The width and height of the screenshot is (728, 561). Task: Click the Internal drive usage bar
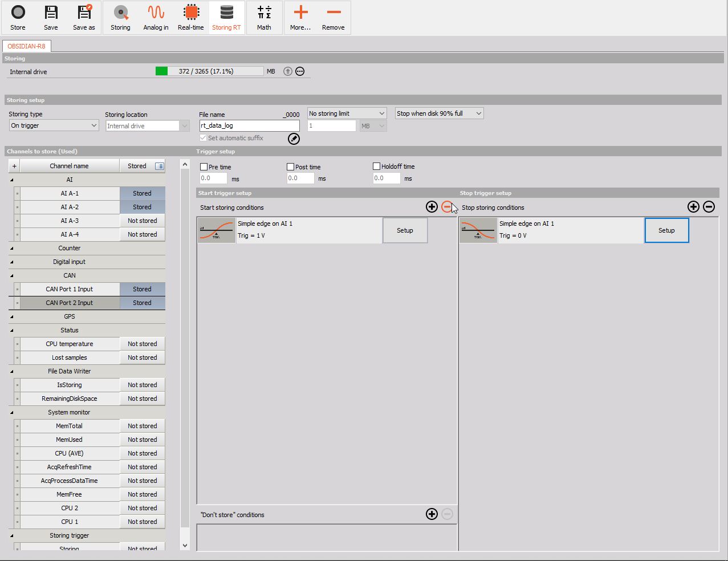click(x=209, y=71)
